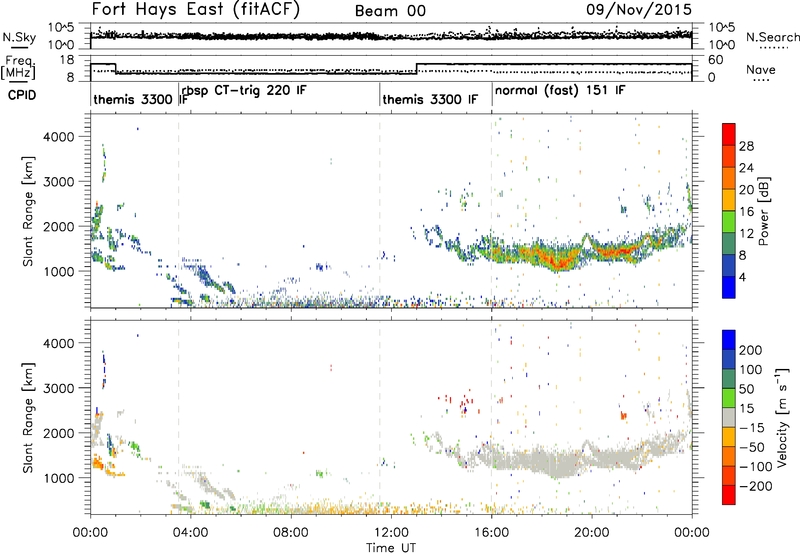Click the '28' tick on the Power color bar
The width and height of the screenshot is (800, 554).
746,146
